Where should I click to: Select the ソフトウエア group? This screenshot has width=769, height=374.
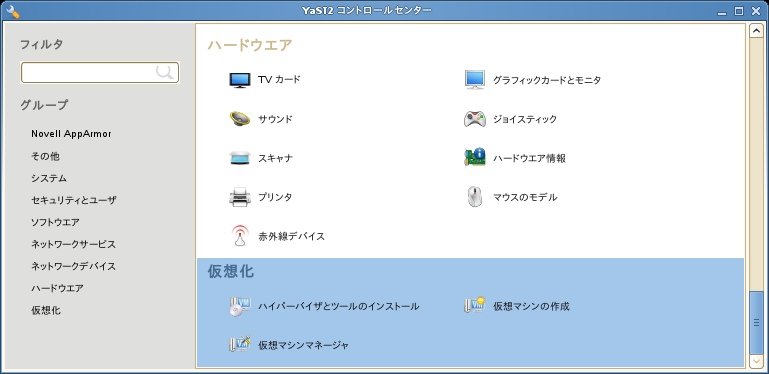[55, 223]
